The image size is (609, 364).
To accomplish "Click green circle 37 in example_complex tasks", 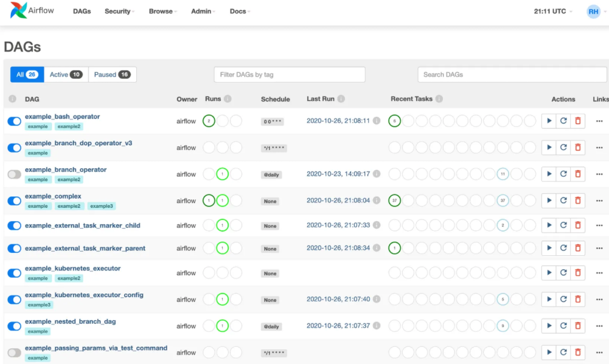I will click(395, 201).
